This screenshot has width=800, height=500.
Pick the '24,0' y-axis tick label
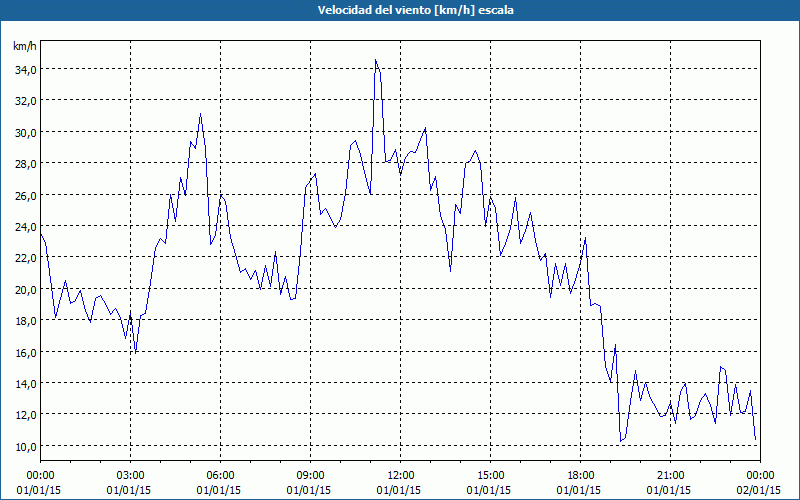(25, 226)
